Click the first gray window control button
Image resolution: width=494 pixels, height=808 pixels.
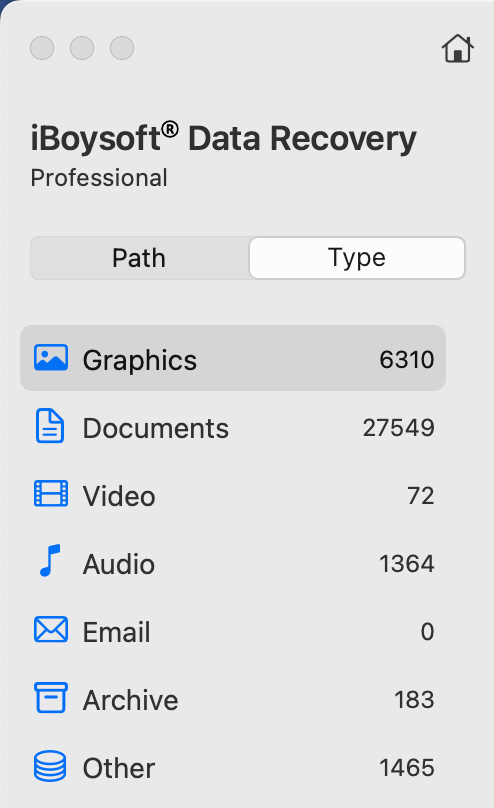42,48
